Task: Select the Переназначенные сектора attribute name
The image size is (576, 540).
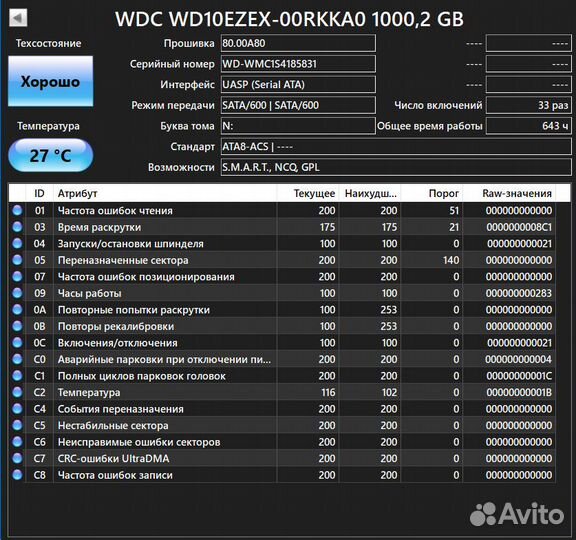Action: (x=123, y=260)
